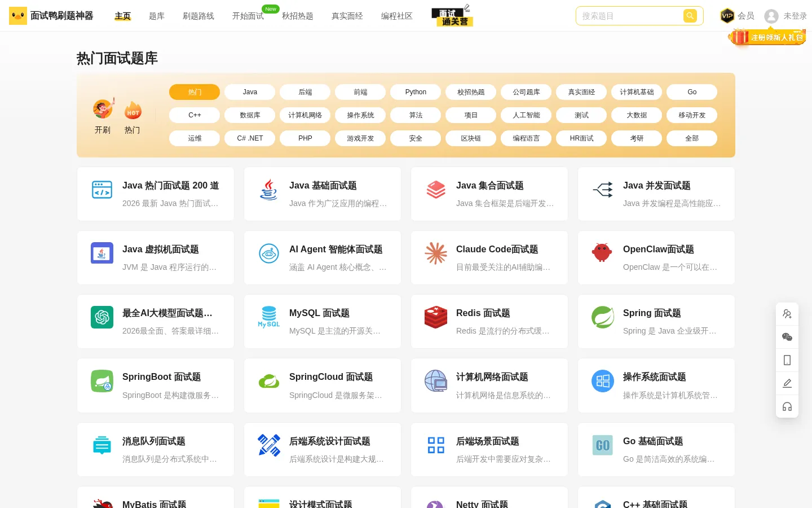The height and width of the screenshot is (508, 812).
Task: Click the yellow search magnifier button
Action: point(690,16)
